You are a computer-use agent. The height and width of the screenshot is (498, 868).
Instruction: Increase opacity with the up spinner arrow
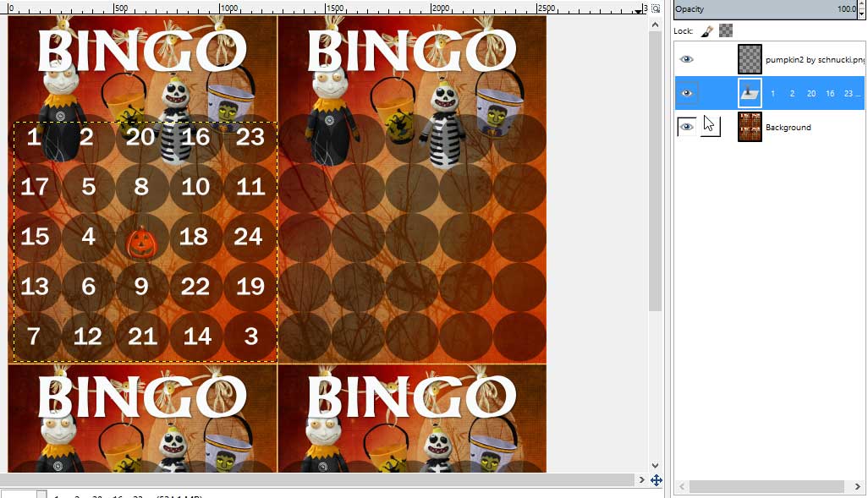(x=861, y=5)
